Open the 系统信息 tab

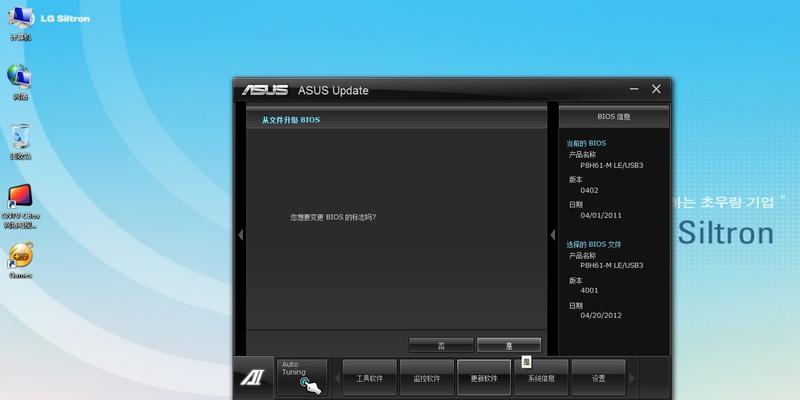tap(541, 378)
